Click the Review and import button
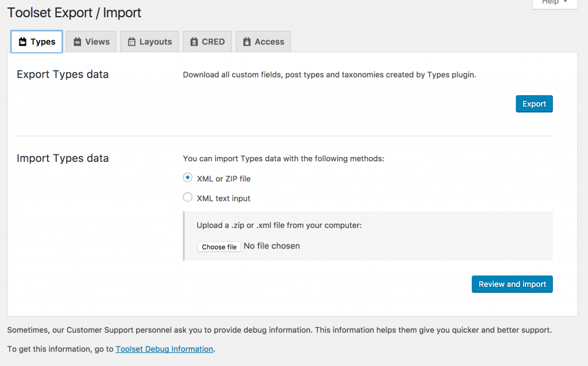Image resolution: width=588 pixels, height=366 pixels. [512, 285]
